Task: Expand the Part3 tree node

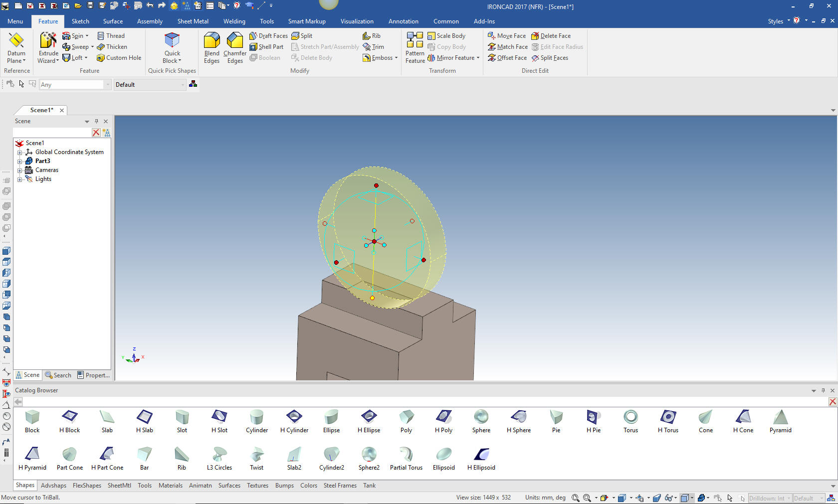Action: pyautogui.click(x=20, y=162)
